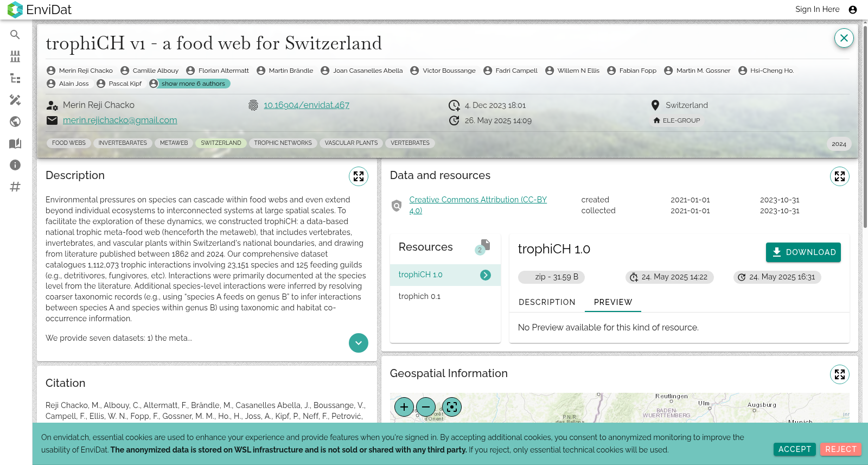Screen dimensions: 868x465
Task: Switch to the DESCRIPTION tab
Action: coord(547,302)
